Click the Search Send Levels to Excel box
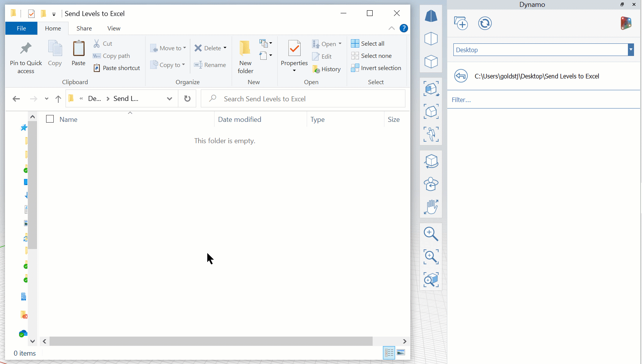642x364 pixels. click(x=303, y=99)
